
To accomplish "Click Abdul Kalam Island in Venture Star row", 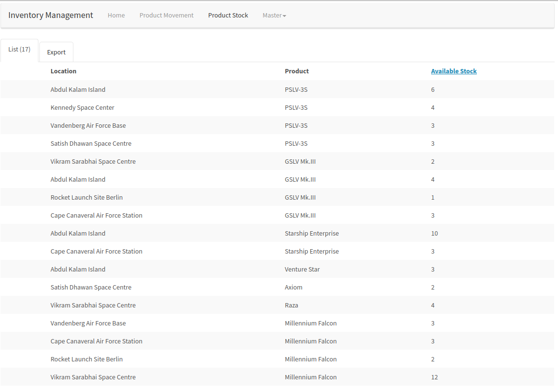I will 78,269.
